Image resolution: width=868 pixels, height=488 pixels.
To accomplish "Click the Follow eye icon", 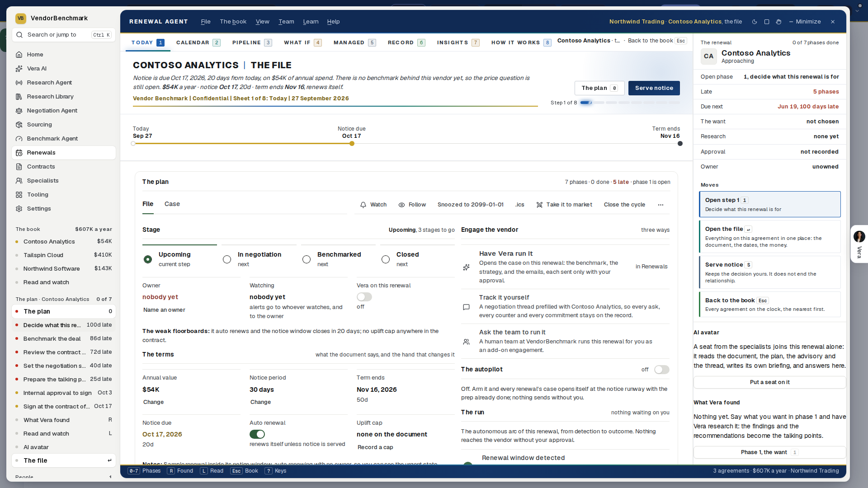I will [401, 205].
